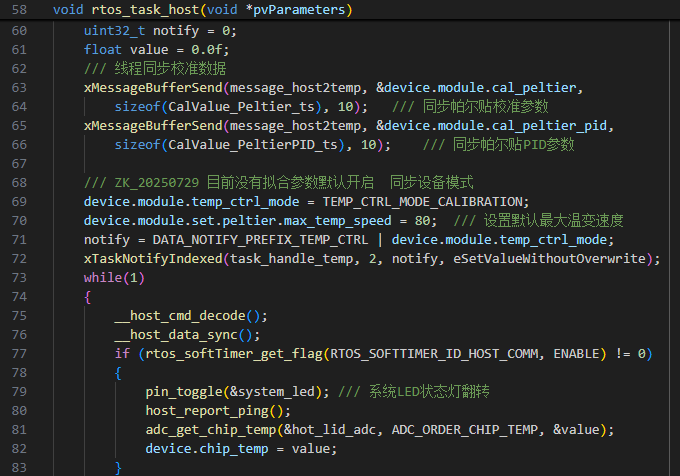Click the eSetValueWithoutOverwrite argument
The height and width of the screenshot is (476, 680).
(549, 259)
